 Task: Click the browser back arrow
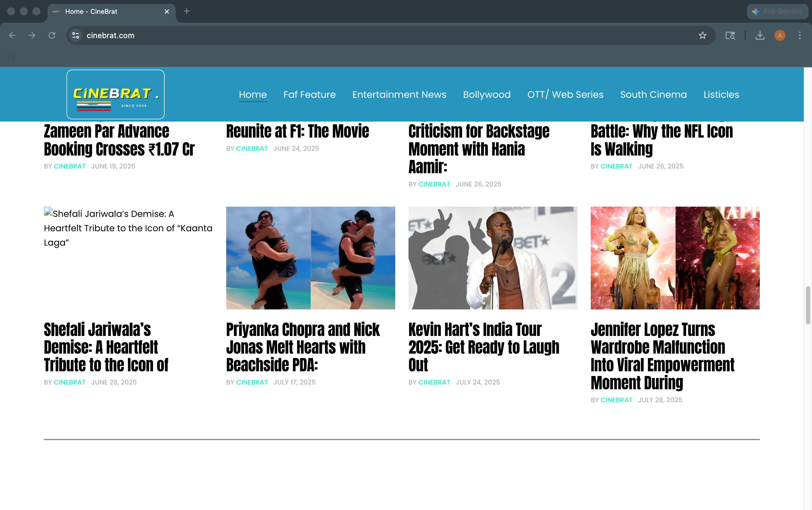(x=12, y=35)
